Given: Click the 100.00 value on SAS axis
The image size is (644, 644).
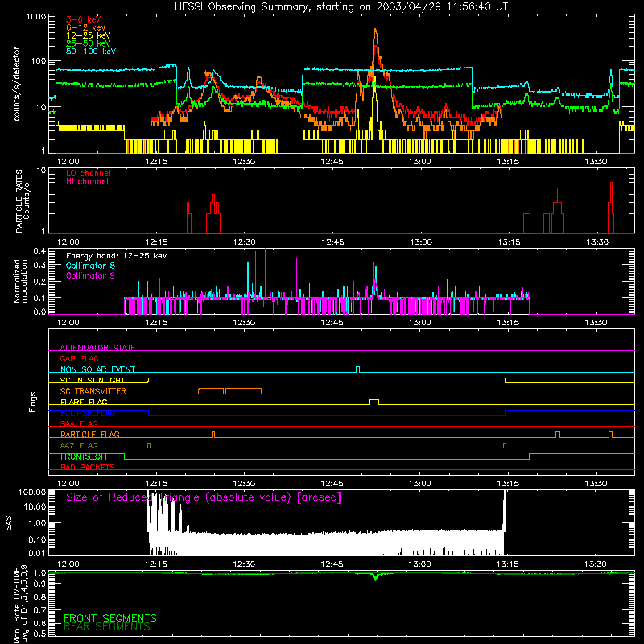Looking at the screenshot, I should click(x=32, y=492).
